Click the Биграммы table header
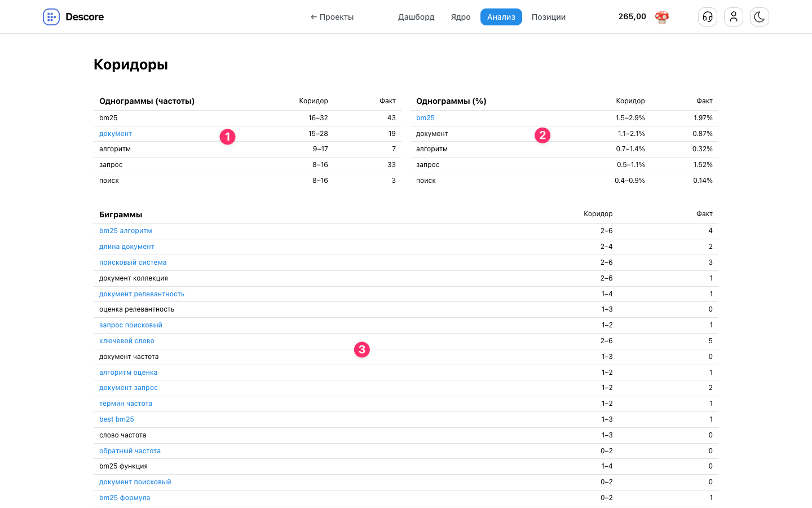Image resolution: width=812 pixels, height=508 pixels. tap(121, 214)
